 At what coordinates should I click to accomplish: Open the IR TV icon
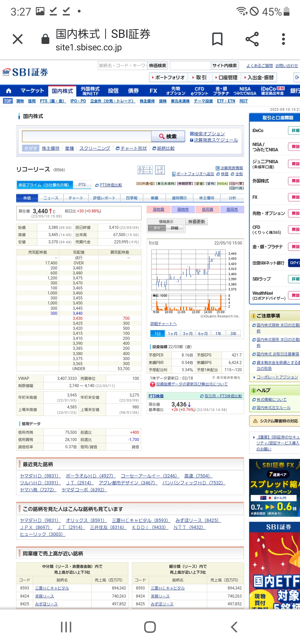click(x=160, y=170)
